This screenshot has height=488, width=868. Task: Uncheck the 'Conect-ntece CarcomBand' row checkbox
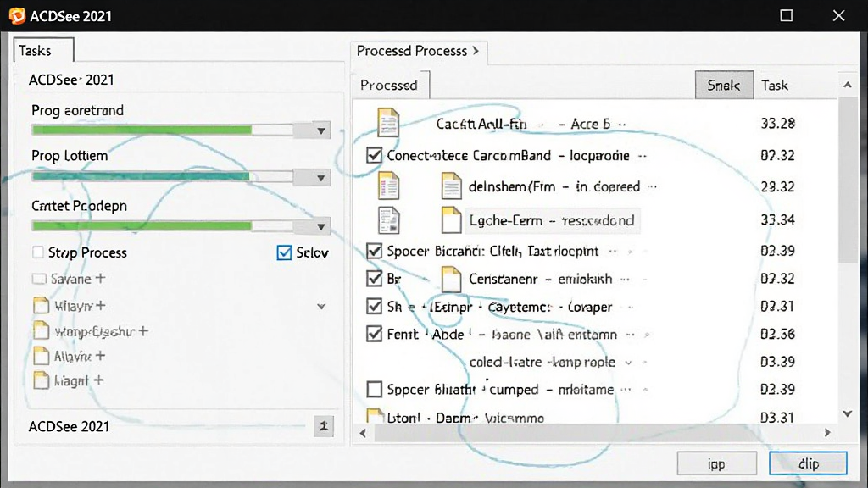[x=374, y=155]
